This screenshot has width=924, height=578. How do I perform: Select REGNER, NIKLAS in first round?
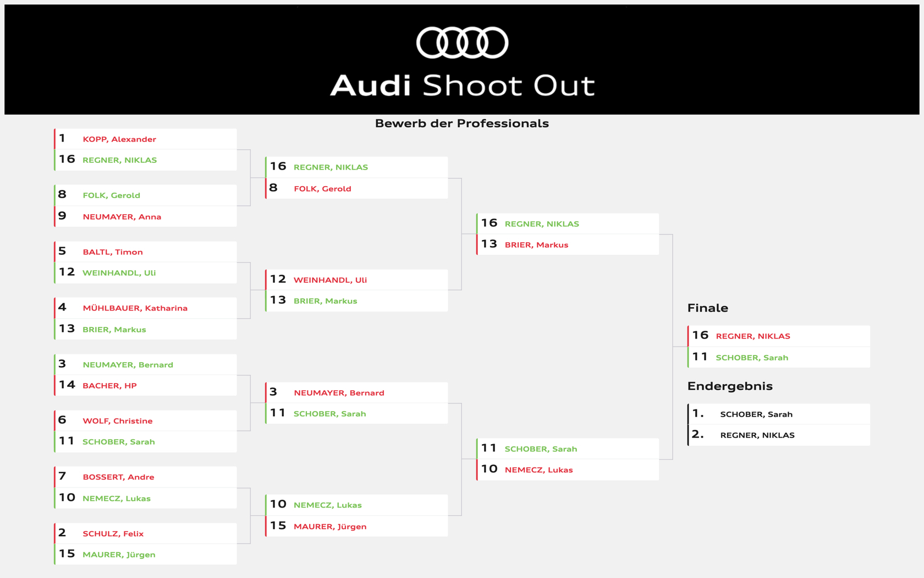coord(145,160)
